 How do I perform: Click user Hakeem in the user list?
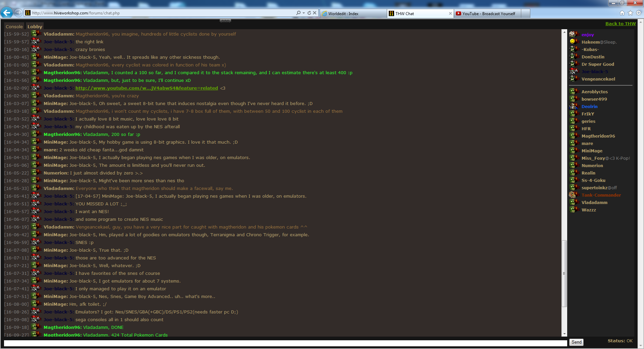[590, 42]
